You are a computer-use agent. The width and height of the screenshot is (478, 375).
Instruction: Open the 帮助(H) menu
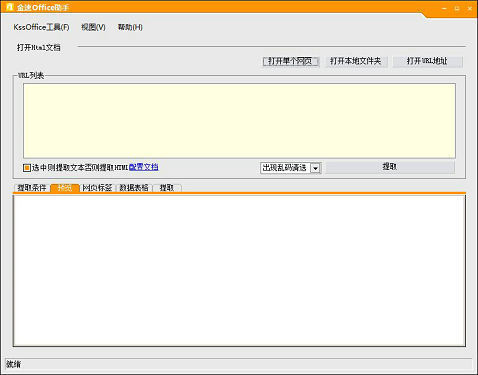[x=130, y=27]
